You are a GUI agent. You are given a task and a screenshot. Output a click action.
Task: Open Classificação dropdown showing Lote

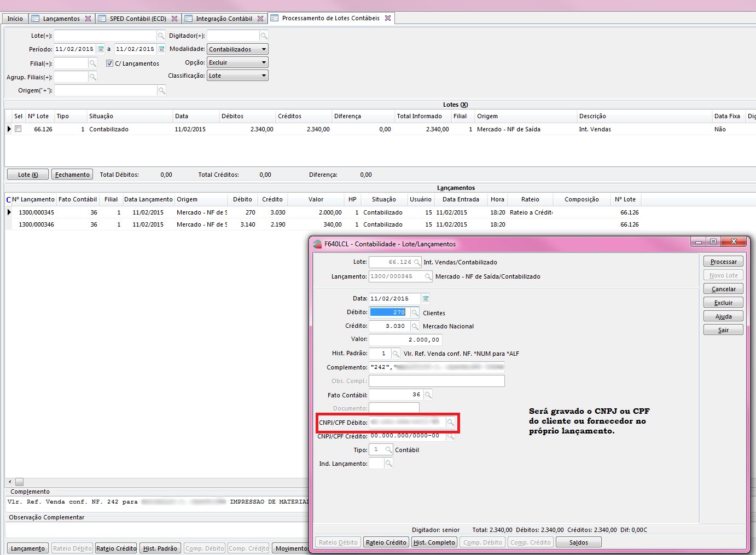pyautogui.click(x=237, y=76)
